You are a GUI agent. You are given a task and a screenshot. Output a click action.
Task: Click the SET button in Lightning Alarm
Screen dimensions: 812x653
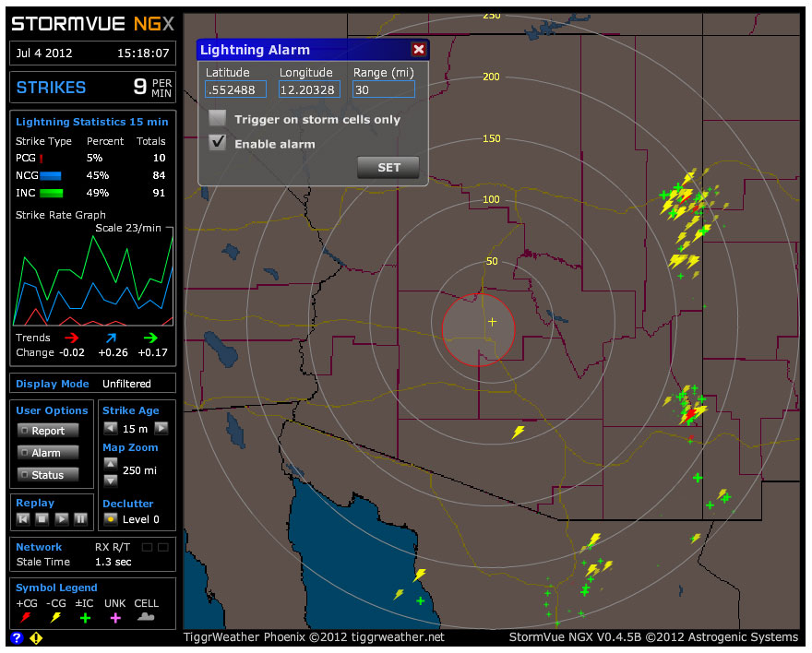(x=388, y=168)
